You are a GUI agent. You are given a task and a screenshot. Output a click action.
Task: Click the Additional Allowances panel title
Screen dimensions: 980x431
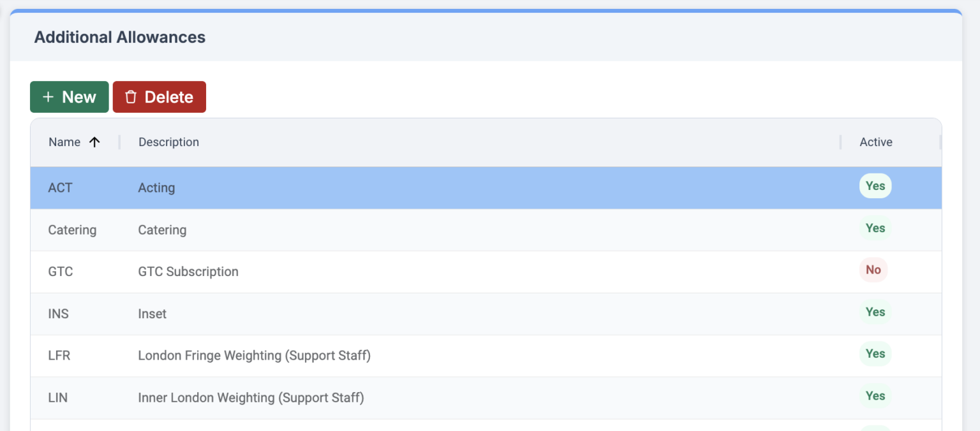point(120,37)
